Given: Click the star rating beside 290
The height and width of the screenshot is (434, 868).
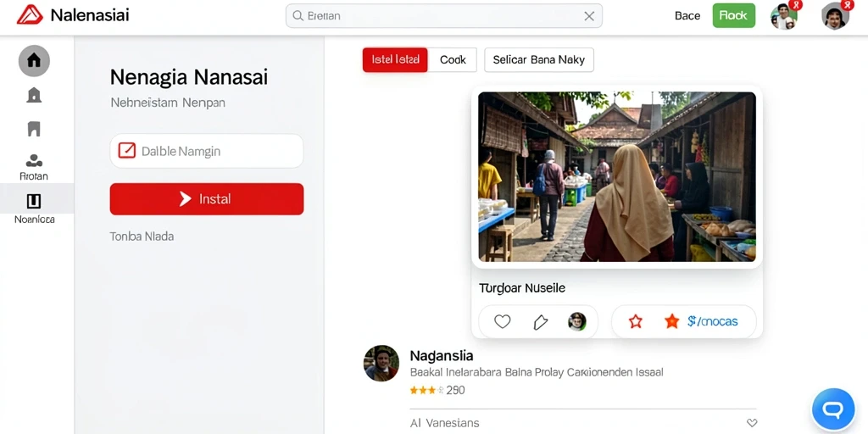Looking at the screenshot, I should (426, 390).
